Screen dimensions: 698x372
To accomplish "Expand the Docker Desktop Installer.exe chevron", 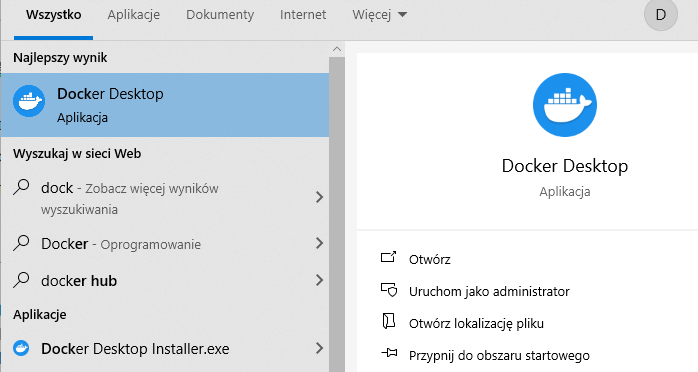I will [319, 348].
